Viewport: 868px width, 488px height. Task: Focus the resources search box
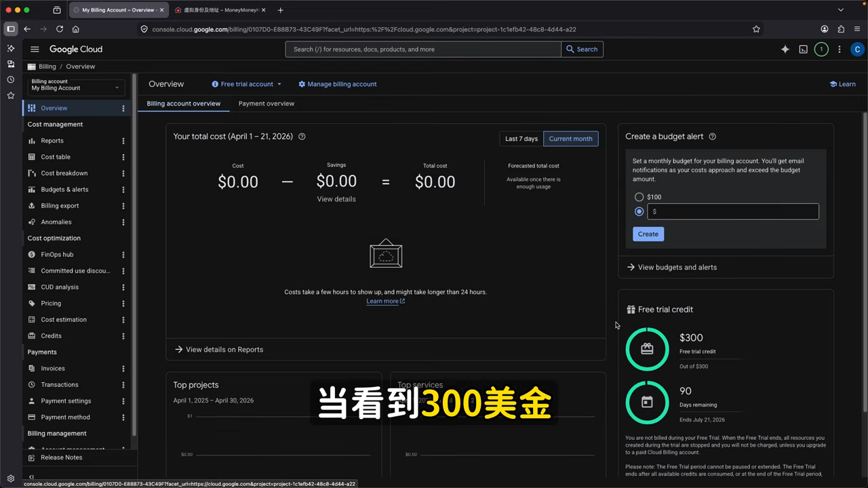click(x=423, y=49)
